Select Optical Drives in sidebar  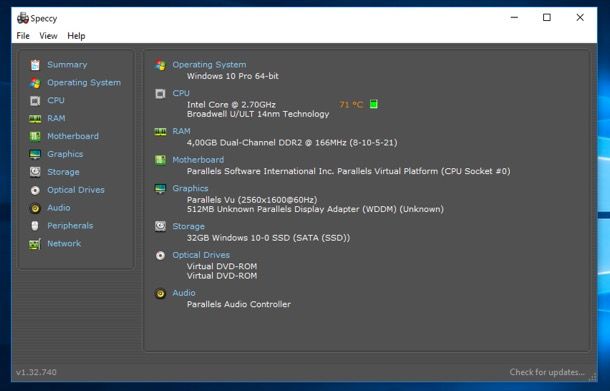pyautogui.click(x=76, y=190)
